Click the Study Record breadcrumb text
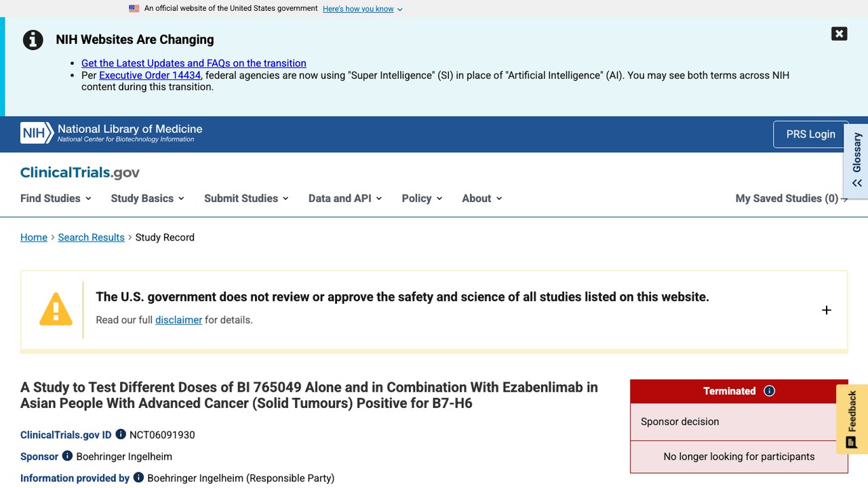This screenshot has height=488, width=868. click(x=165, y=237)
